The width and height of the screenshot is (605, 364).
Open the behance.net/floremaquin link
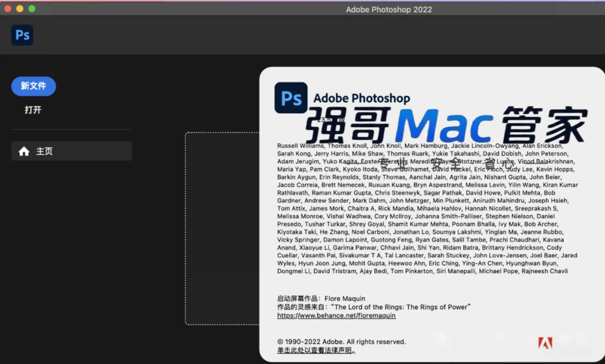(x=336, y=316)
